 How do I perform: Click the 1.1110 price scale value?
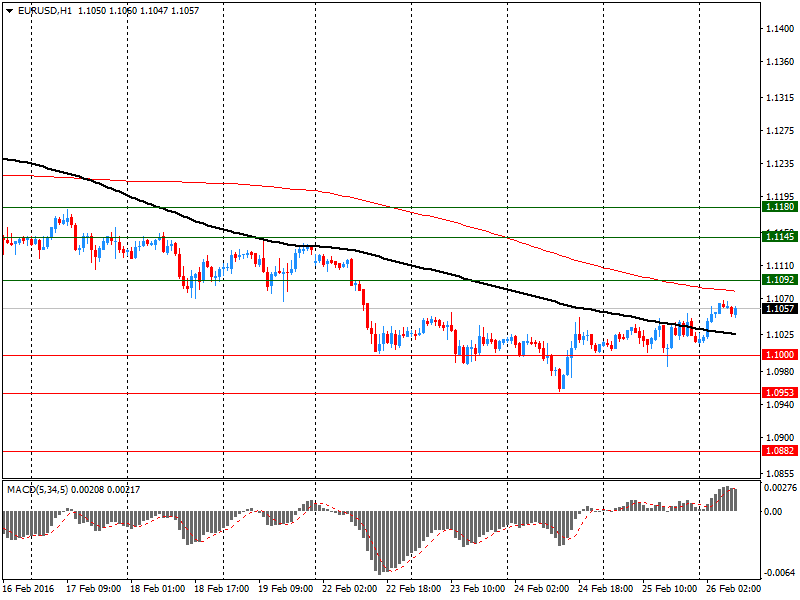click(781, 266)
